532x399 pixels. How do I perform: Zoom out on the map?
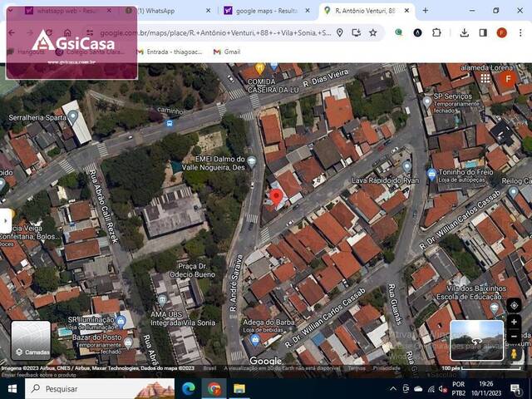(514, 336)
